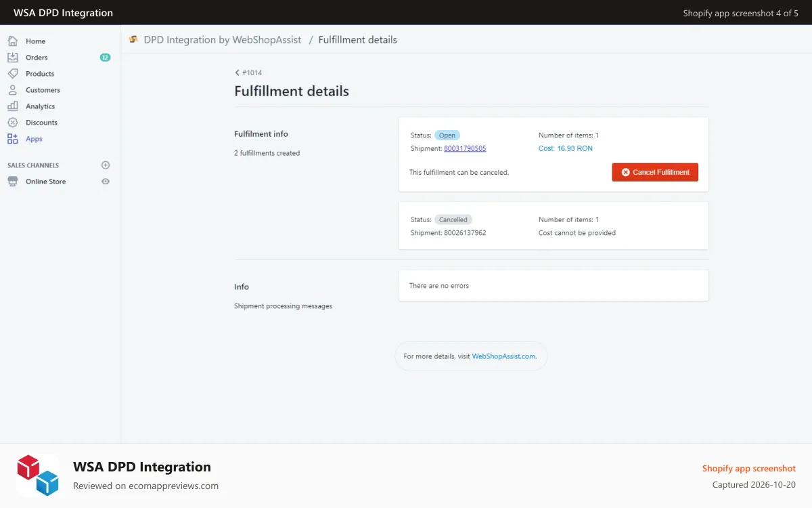Click the Cancel Fulfillment button
812x508 pixels.
tap(655, 172)
